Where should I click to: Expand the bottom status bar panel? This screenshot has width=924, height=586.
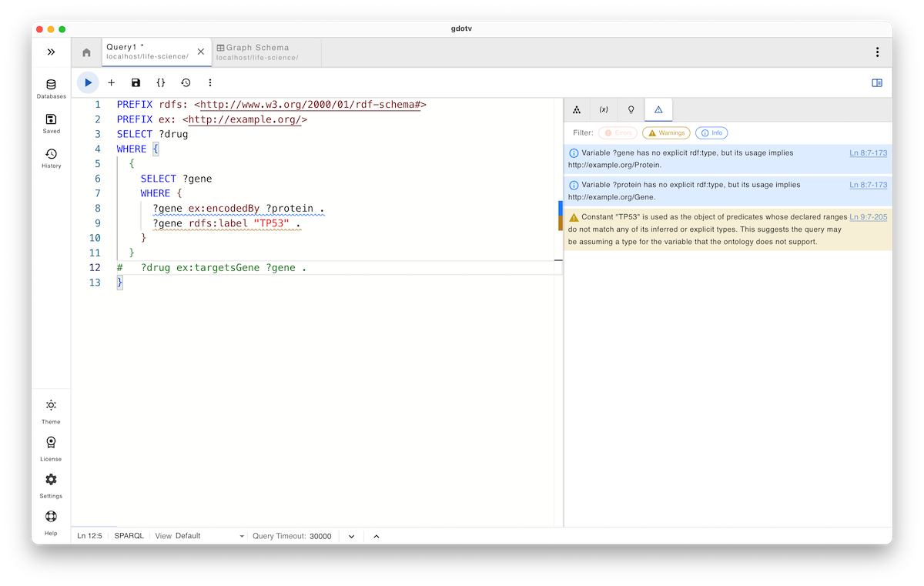pos(376,535)
